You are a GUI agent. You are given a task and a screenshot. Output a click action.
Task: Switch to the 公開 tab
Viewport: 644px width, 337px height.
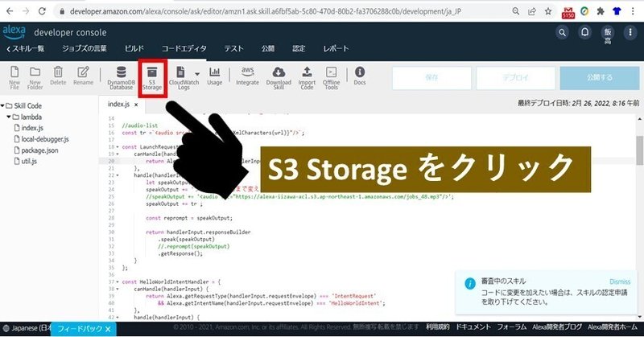[x=268, y=48]
